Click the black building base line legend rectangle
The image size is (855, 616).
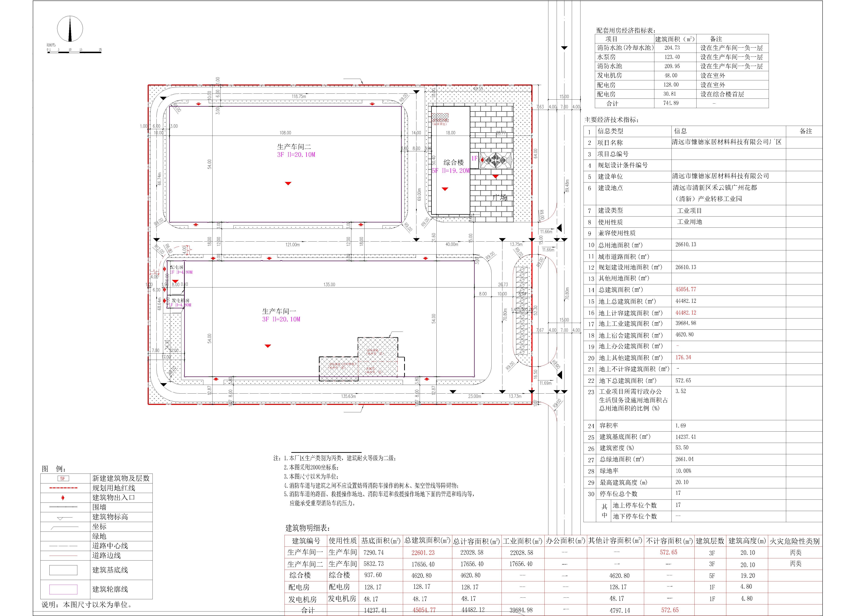tap(63, 570)
